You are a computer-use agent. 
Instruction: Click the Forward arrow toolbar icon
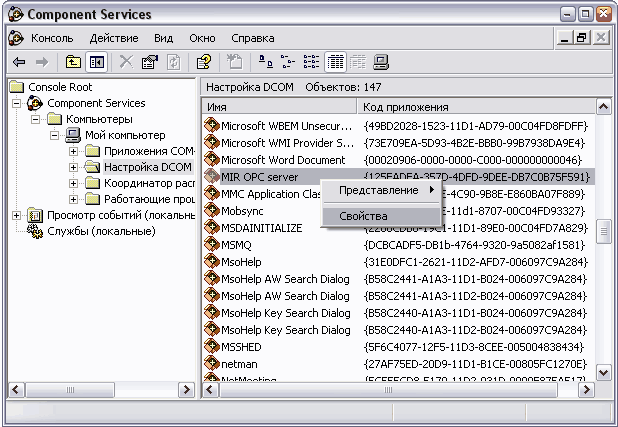tap(42, 62)
